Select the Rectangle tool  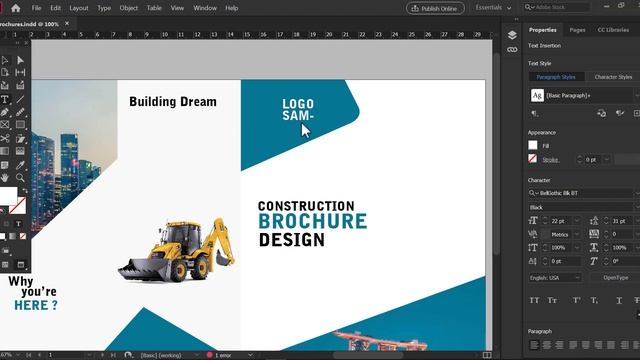coord(20,124)
